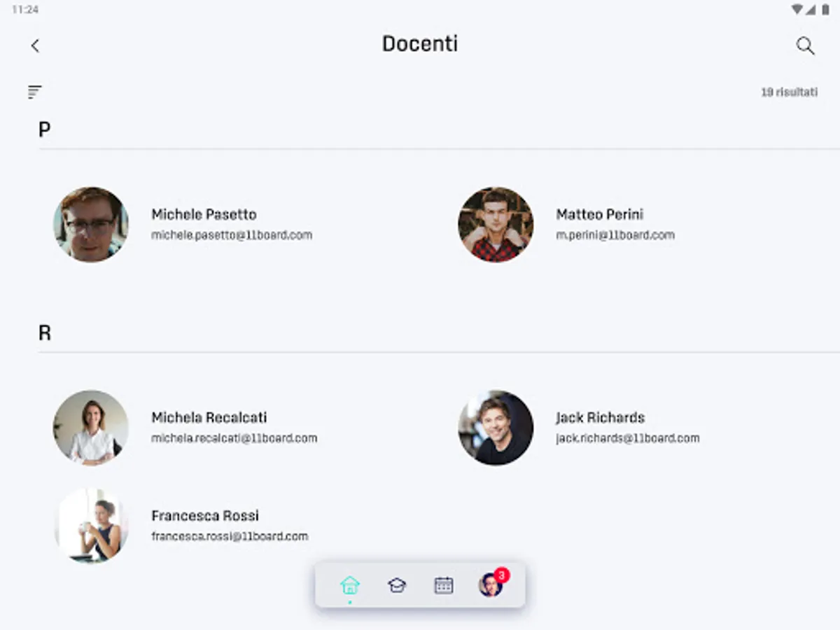
Task: Click the 19 risultati results count
Action: 789,92
